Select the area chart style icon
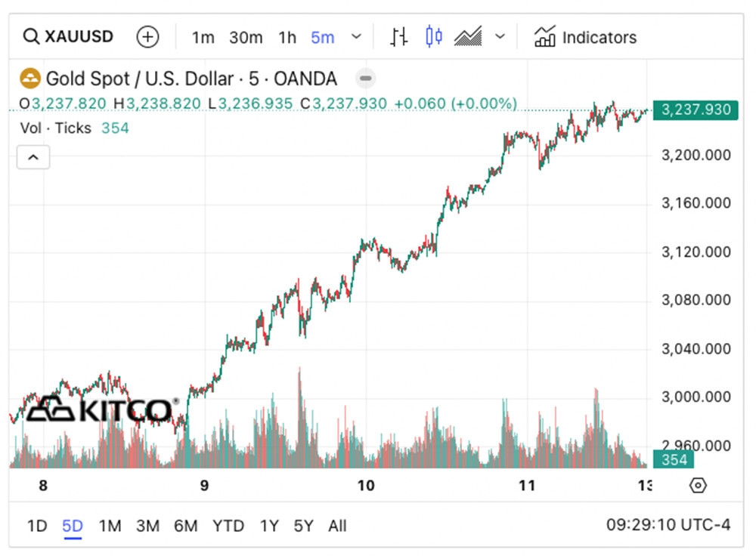 pos(468,36)
